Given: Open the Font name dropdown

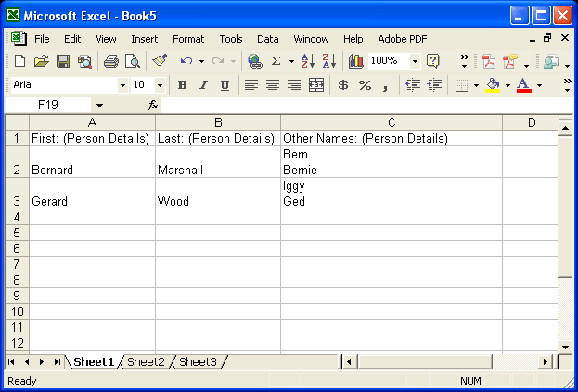Looking at the screenshot, I should pyautogui.click(x=122, y=85).
